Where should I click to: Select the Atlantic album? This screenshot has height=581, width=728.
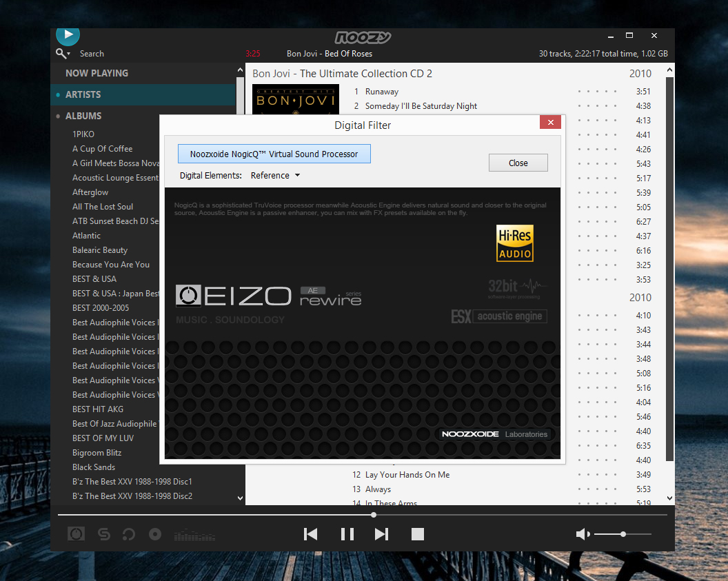click(86, 235)
